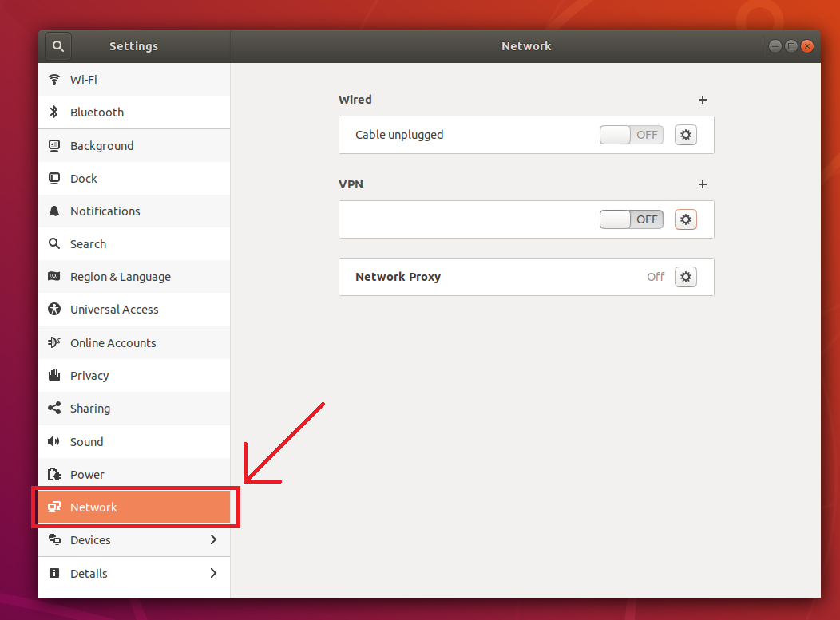Click the Bluetooth icon in sidebar
Image resolution: width=840 pixels, height=620 pixels.
pyautogui.click(x=54, y=113)
